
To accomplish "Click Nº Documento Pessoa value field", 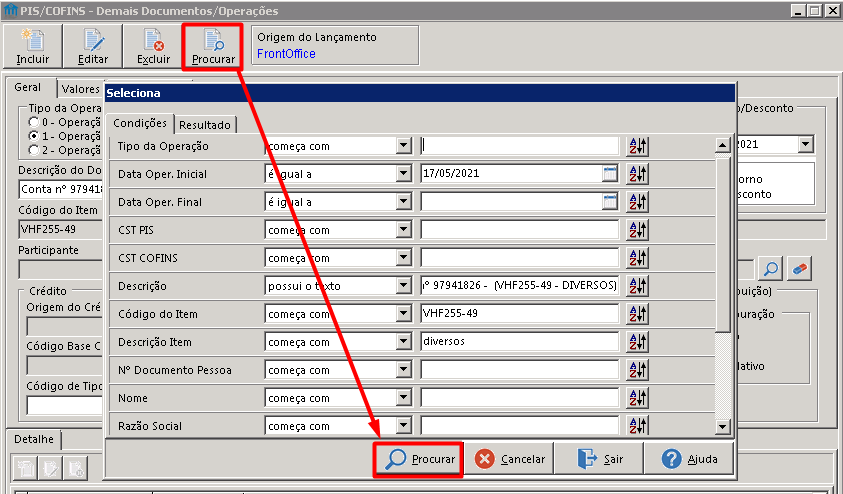I will 520,369.
